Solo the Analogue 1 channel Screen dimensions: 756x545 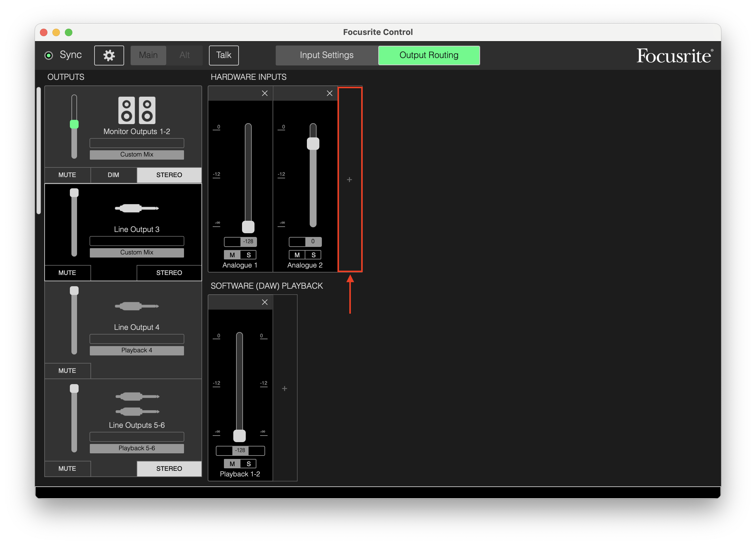[248, 255]
